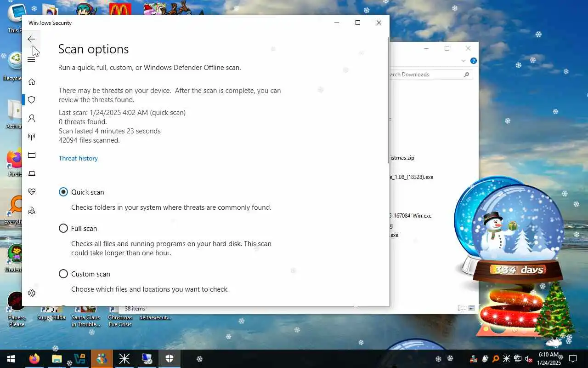This screenshot has width=588, height=368.
Task: Open Account protection person icon
Action: point(32,118)
